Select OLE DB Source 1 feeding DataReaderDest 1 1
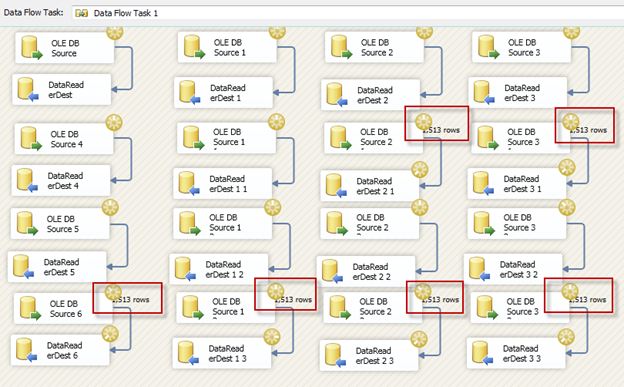 click(x=226, y=138)
